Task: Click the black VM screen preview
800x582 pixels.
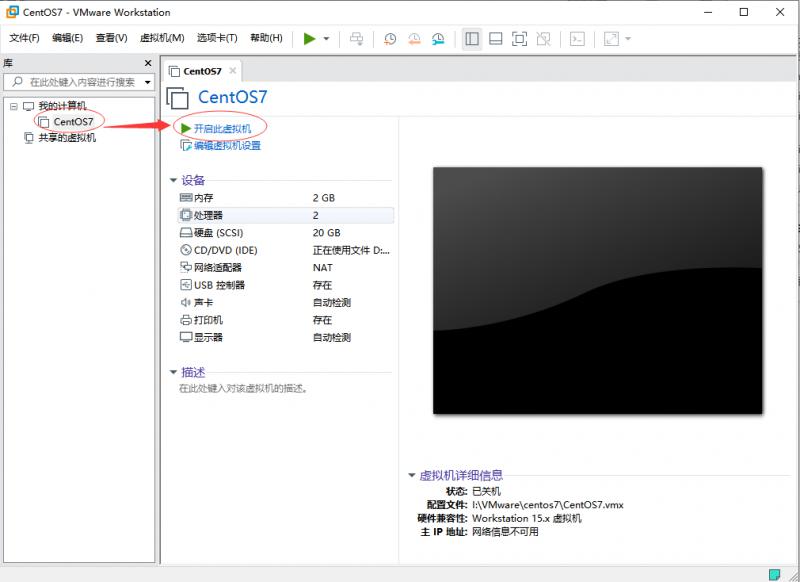Action: click(x=597, y=290)
